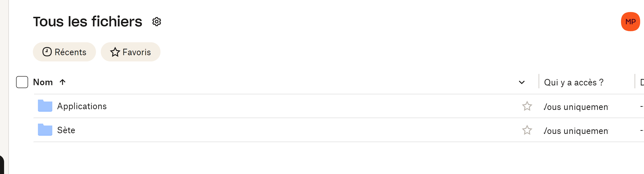Click the Sète folder icon
The image size is (644, 174).
click(x=45, y=130)
